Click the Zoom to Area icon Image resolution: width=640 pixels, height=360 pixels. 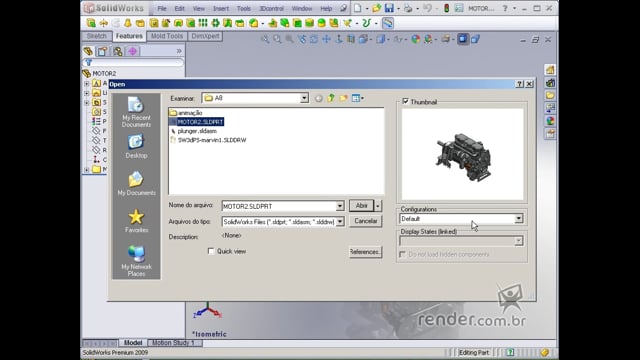(278, 39)
